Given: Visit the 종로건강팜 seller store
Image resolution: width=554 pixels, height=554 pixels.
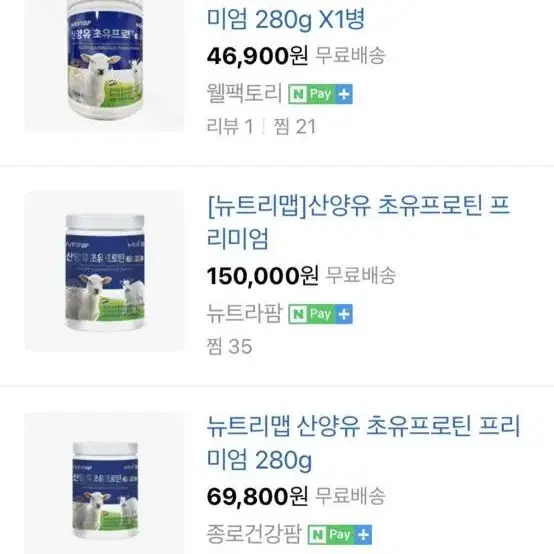Looking at the screenshot, I should click(x=254, y=534).
